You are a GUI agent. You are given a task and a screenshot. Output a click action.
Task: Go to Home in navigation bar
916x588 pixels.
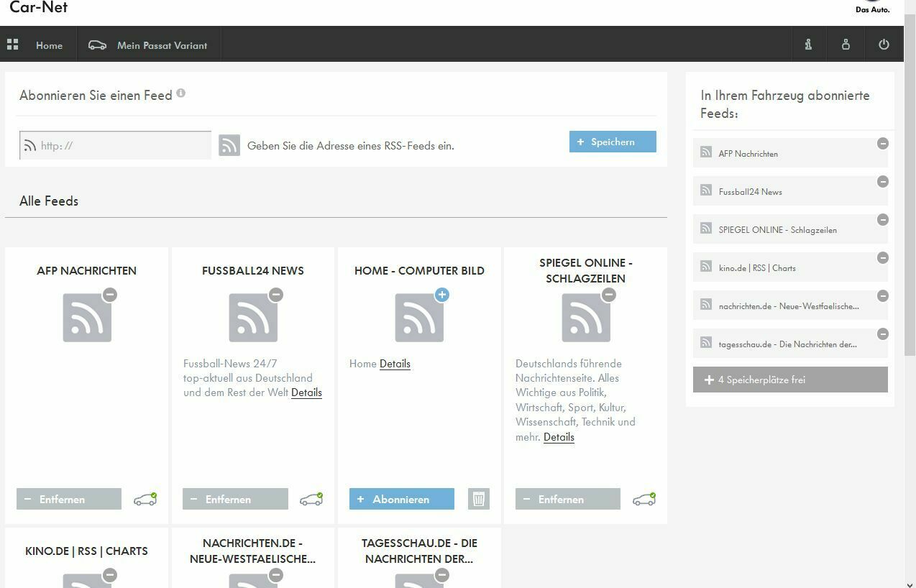49,45
